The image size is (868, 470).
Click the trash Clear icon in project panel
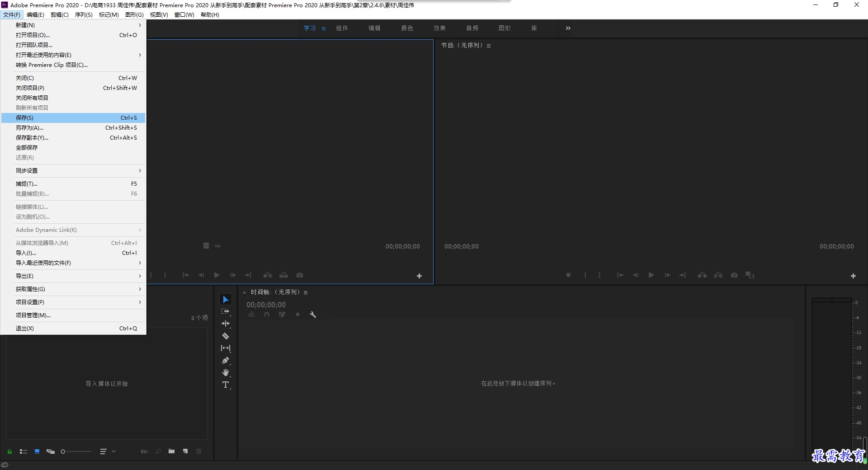(198, 451)
